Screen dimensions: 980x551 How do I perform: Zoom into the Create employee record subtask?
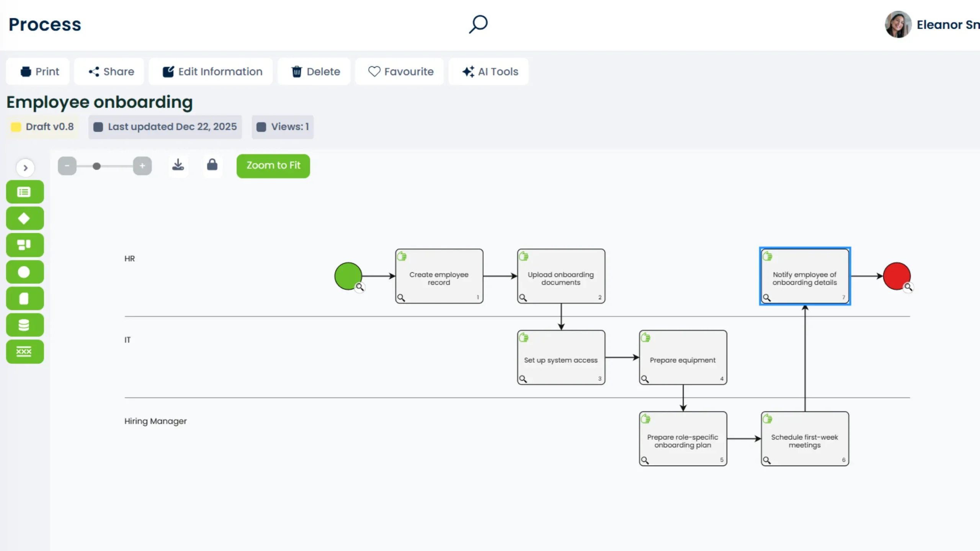[x=401, y=298]
